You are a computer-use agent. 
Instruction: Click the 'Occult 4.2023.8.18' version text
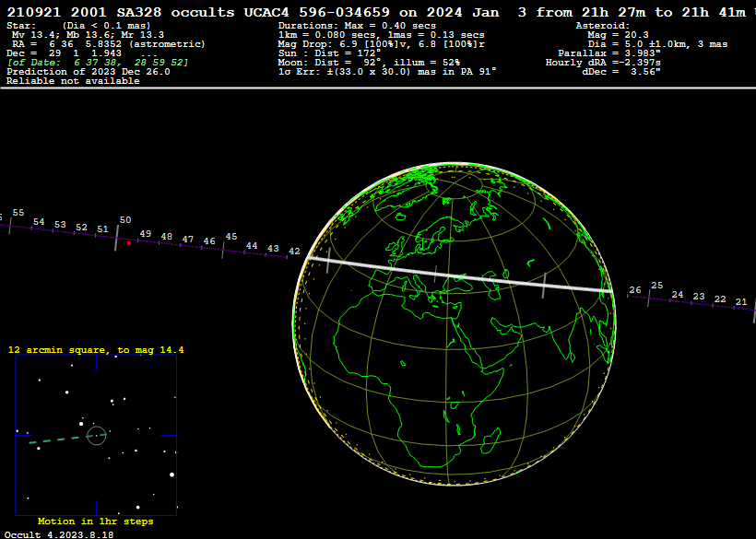pyautogui.click(x=59, y=534)
